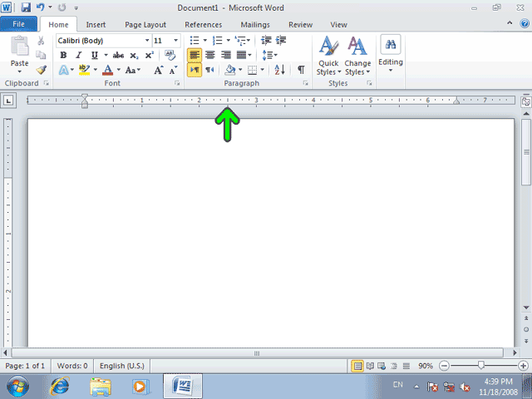532x399 pixels.
Task: Switch to the Review tab
Action: pos(300,24)
